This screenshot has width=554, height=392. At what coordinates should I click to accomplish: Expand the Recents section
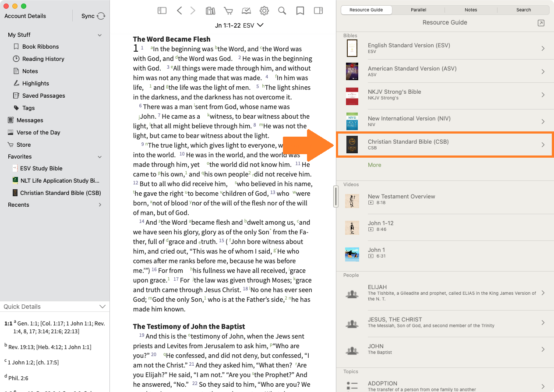click(100, 205)
